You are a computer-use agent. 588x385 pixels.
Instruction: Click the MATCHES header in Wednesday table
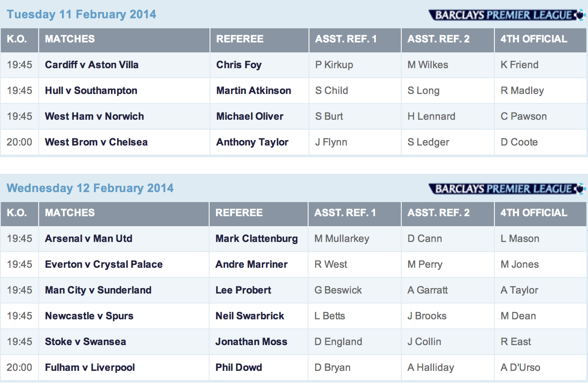point(70,213)
